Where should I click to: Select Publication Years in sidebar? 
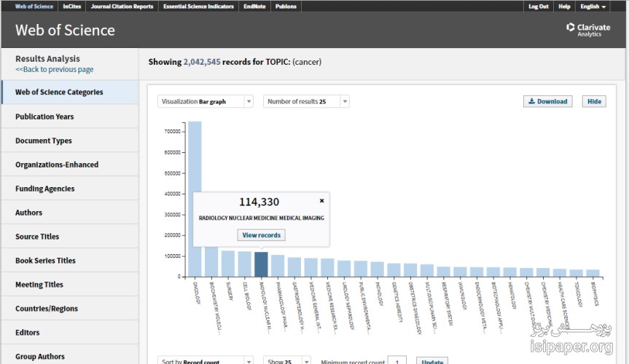(70, 116)
